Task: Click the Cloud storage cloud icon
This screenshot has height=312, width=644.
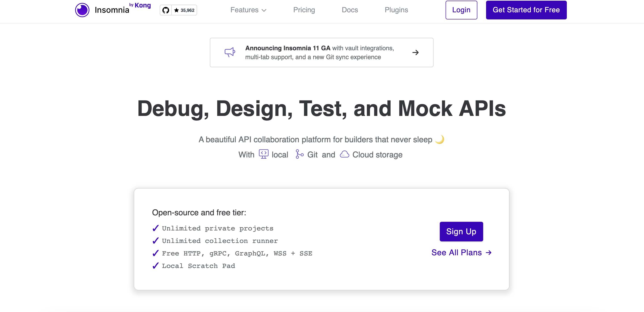Action: click(x=344, y=154)
